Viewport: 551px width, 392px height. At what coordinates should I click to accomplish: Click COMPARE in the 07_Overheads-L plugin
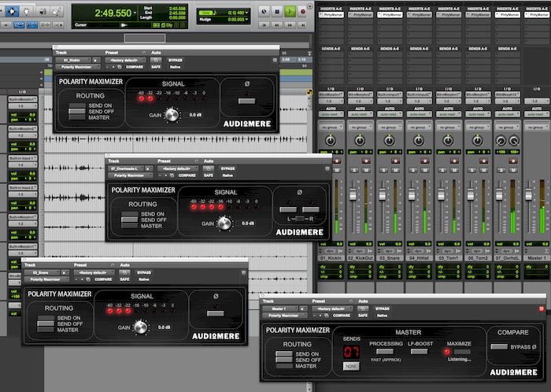click(187, 176)
